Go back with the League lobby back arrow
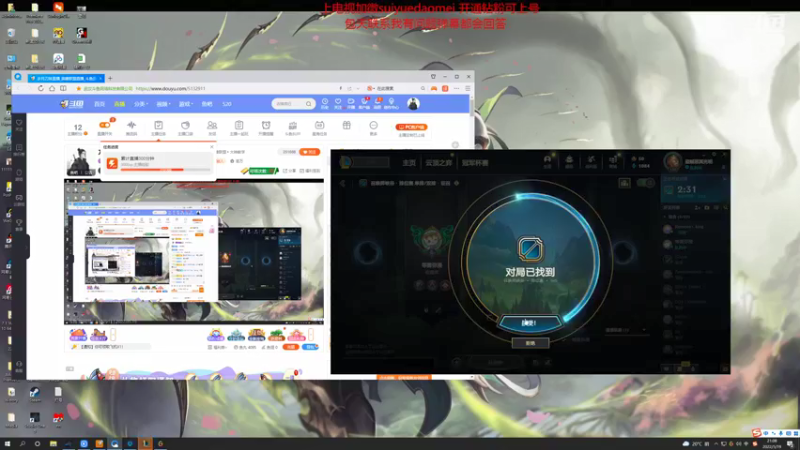Image resolution: width=800 pixels, height=450 pixels. [x=343, y=183]
